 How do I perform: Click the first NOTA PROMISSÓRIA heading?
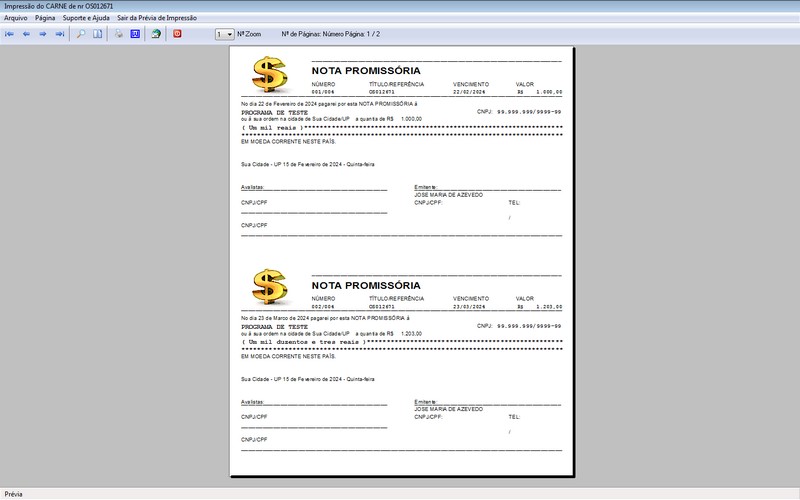coord(366,70)
